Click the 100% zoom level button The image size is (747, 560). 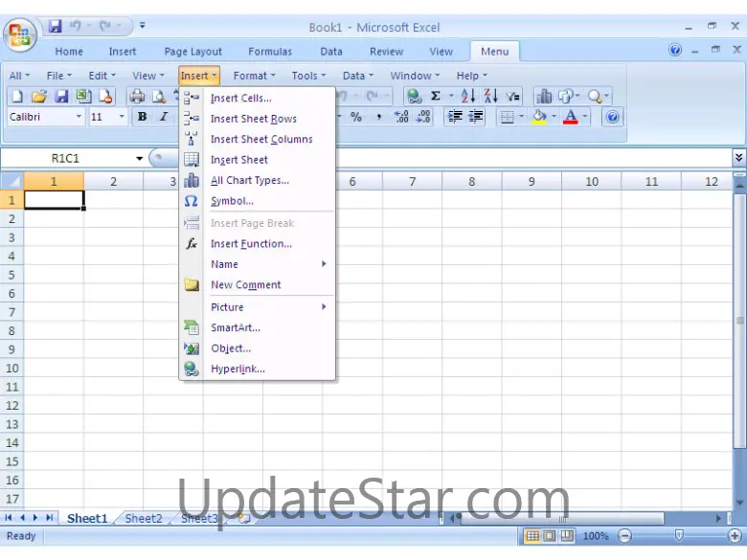click(596, 536)
